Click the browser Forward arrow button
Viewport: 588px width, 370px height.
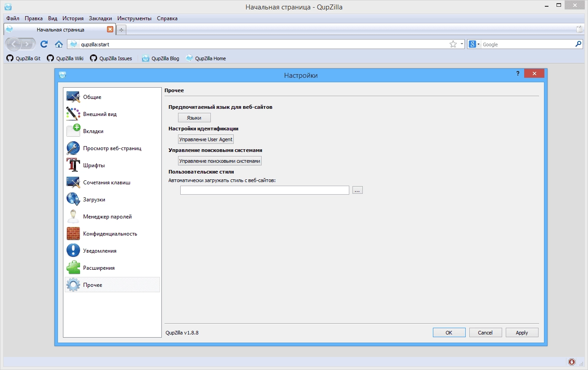tap(28, 44)
